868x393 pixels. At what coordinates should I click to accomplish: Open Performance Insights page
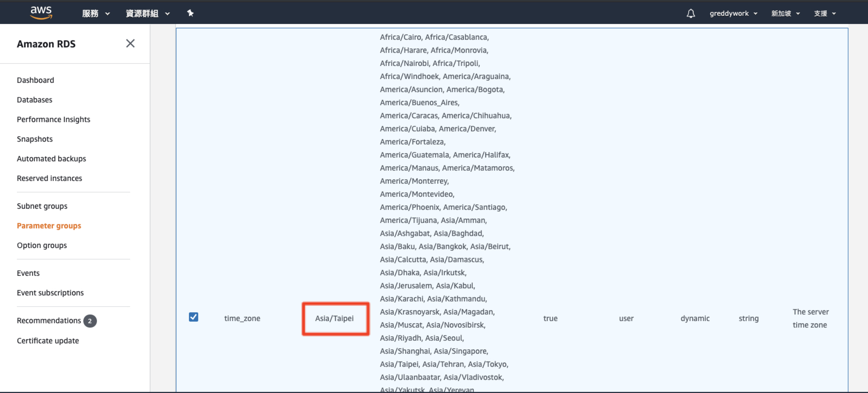tap(54, 119)
